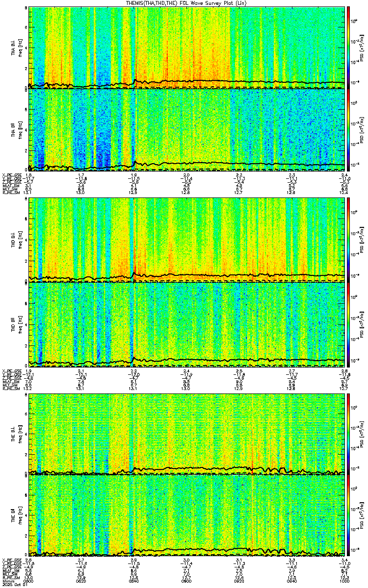The width and height of the screenshot is (368, 588).
Task: Open the THA B-perpendicular spectrogram panel
Action: click(x=186, y=48)
